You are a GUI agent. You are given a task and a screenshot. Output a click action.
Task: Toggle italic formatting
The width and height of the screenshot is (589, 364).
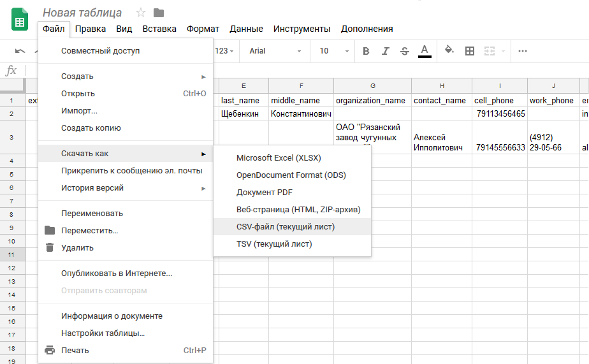[x=385, y=51]
